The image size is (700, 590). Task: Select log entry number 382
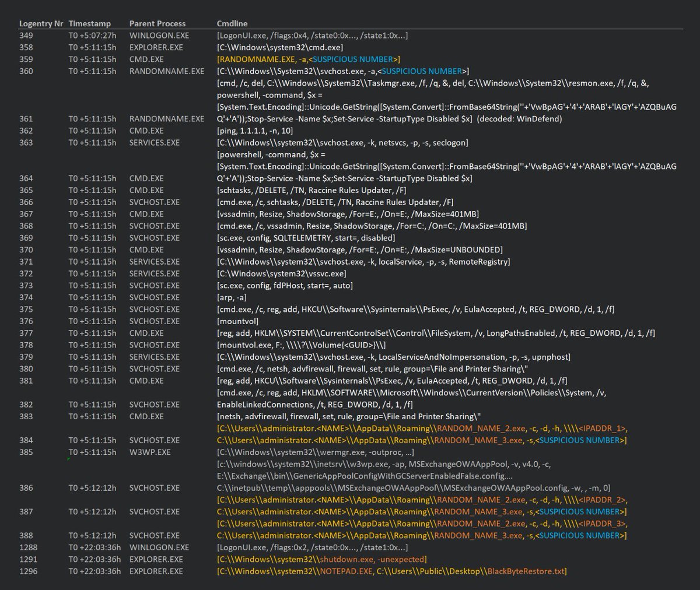click(x=26, y=405)
